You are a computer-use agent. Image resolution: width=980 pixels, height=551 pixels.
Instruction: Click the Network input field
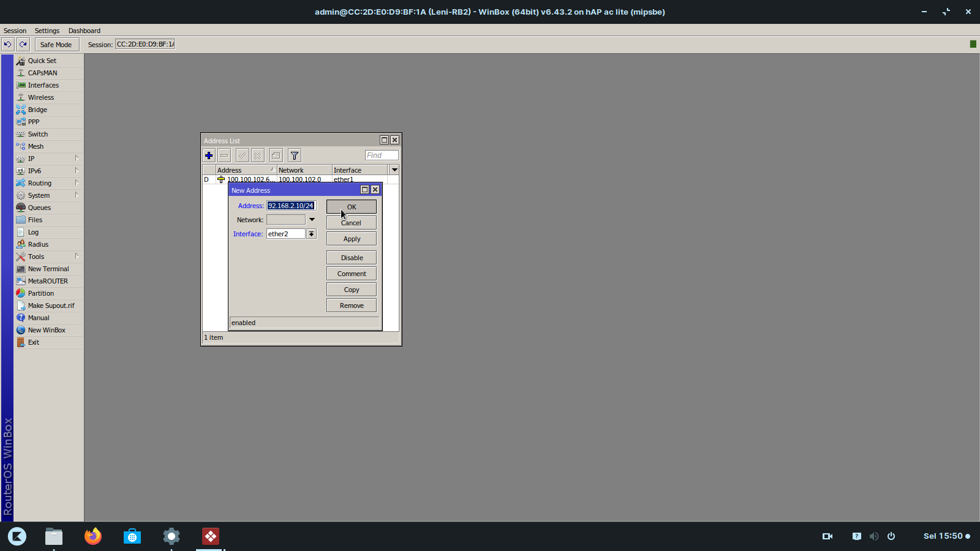[286, 220]
